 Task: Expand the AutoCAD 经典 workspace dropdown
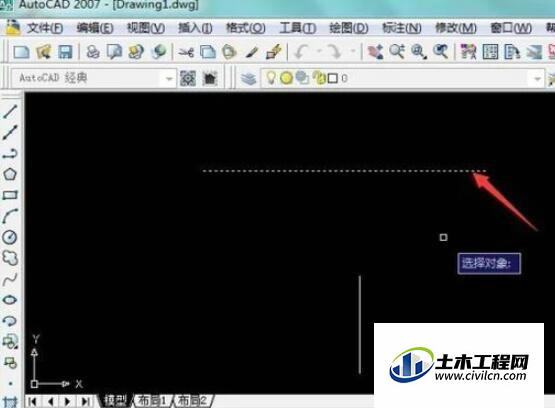point(169,78)
